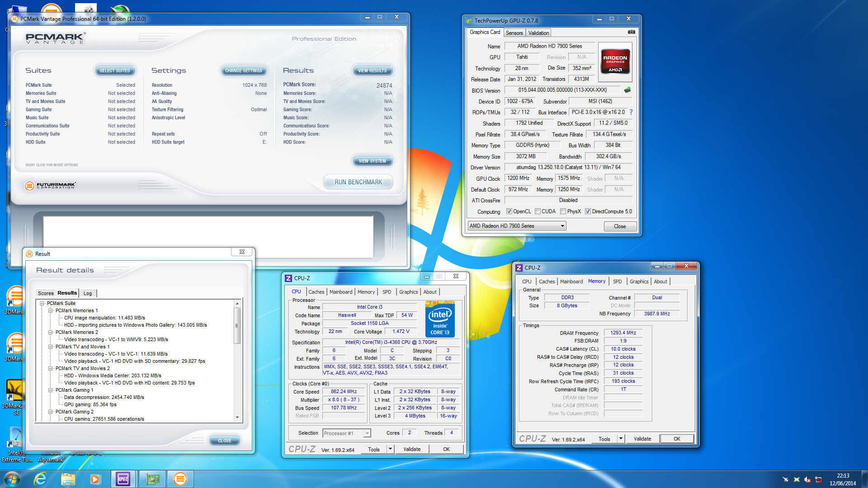Image resolution: width=868 pixels, height=488 pixels.
Task: Switch to the GPU-Z taskbar button
Action: pyautogui.click(x=152, y=479)
